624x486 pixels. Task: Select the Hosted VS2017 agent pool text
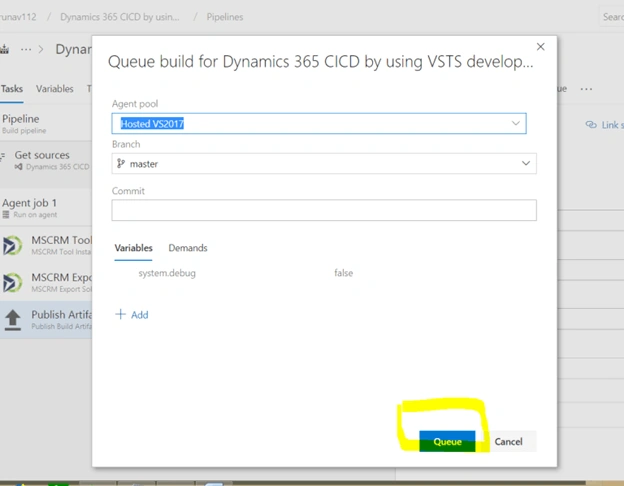[x=152, y=124]
